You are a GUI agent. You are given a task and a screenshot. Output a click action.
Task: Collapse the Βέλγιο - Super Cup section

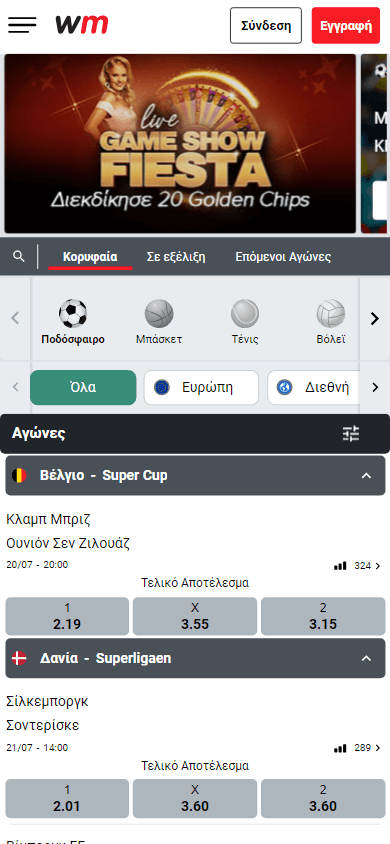(x=366, y=476)
